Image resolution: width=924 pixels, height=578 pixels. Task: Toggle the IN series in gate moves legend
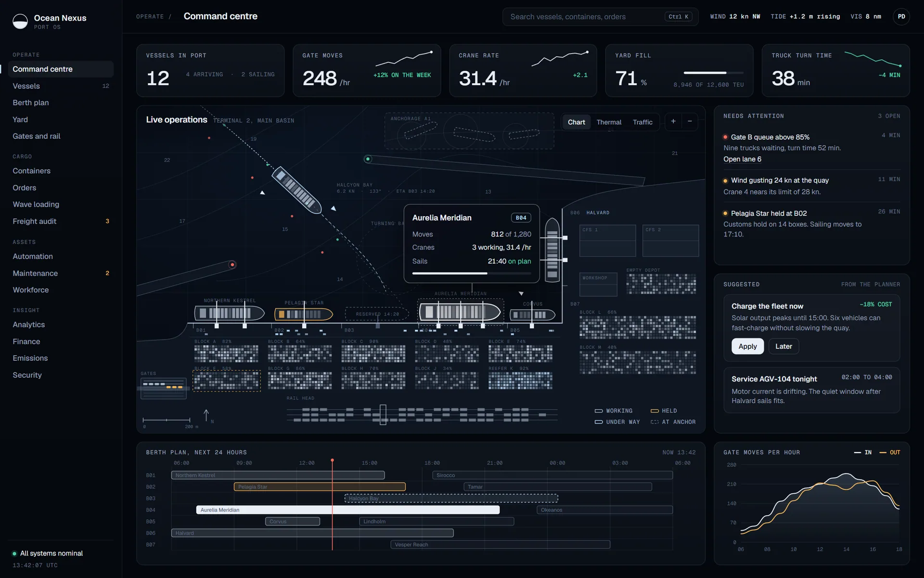[862, 453]
